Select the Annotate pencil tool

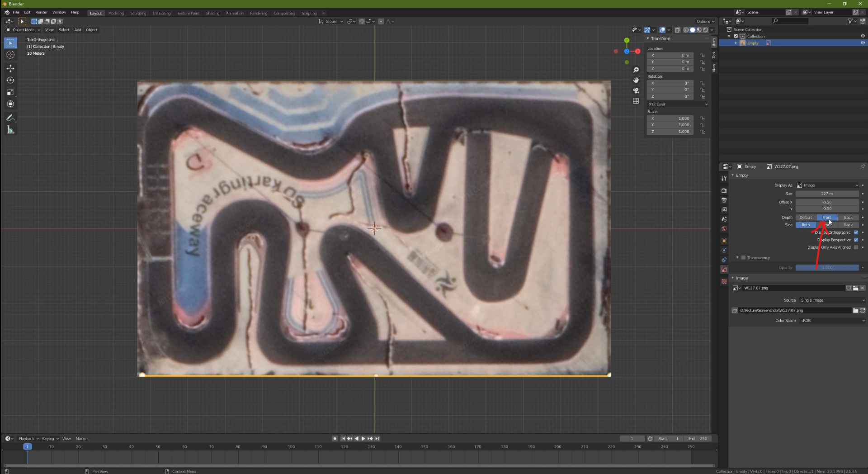pyautogui.click(x=10, y=118)
